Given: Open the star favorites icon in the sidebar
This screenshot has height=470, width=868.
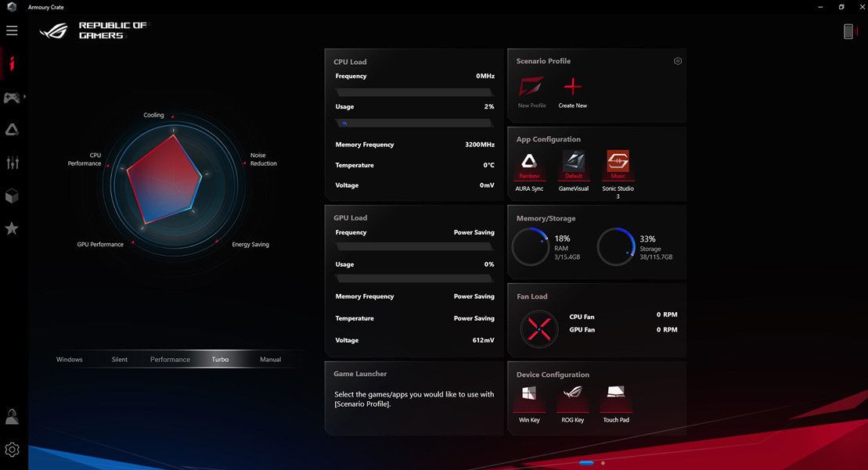Looking at the screenshot, I should coord(12,228).
